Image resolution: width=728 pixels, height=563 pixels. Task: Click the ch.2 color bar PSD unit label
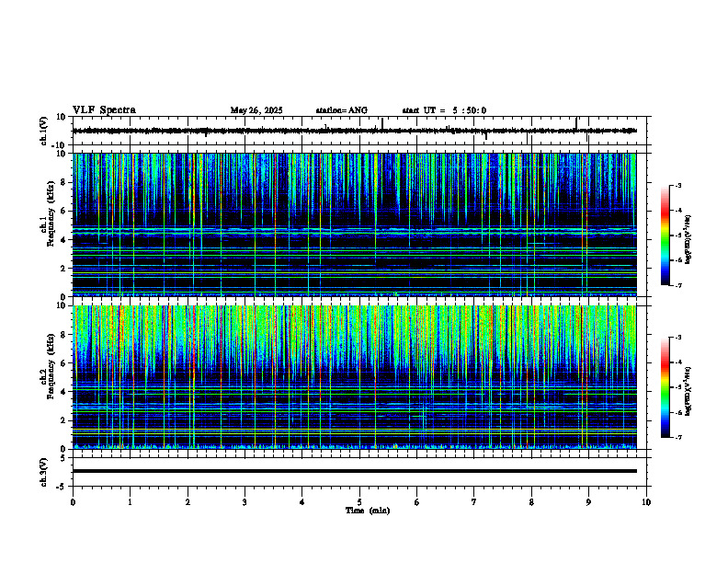point(688,391)
